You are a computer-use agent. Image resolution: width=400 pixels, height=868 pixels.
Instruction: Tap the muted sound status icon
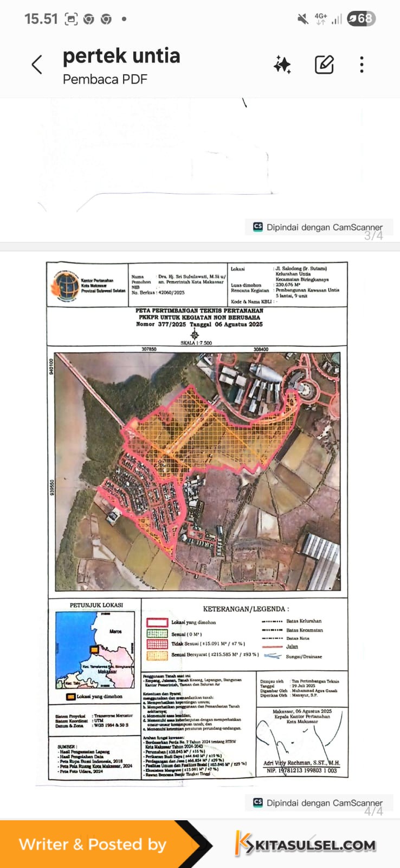[303, 19]
